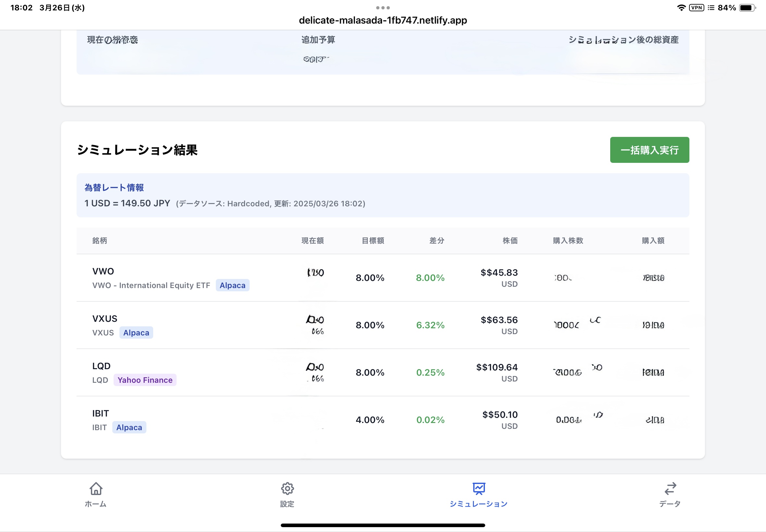The height and width of the screenshot is (532, 766).
Task: Tap the 3月26日 (水) date in status bar
Action: tap(62, 8)
